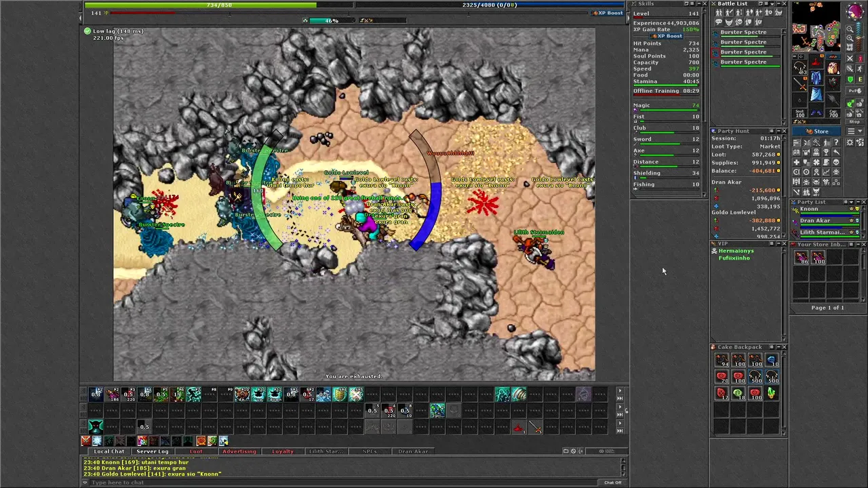Click backpack item with count 94
This screenshot has width=868, height=488.
coord(722,360)
